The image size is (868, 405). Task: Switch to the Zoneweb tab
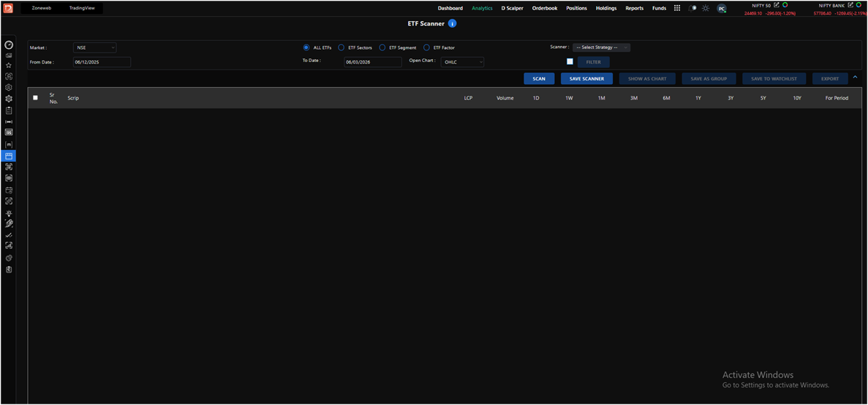[42, 8]
